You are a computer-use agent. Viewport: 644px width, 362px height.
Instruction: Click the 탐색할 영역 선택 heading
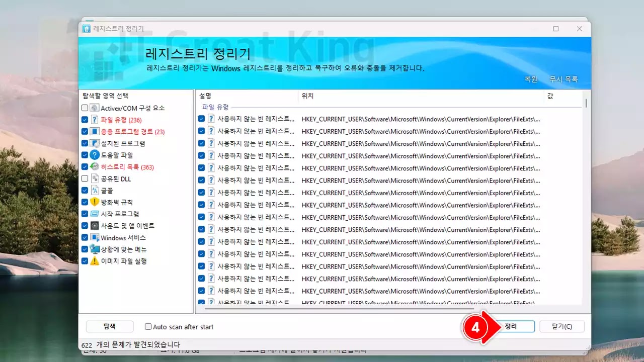pos(106,96)
